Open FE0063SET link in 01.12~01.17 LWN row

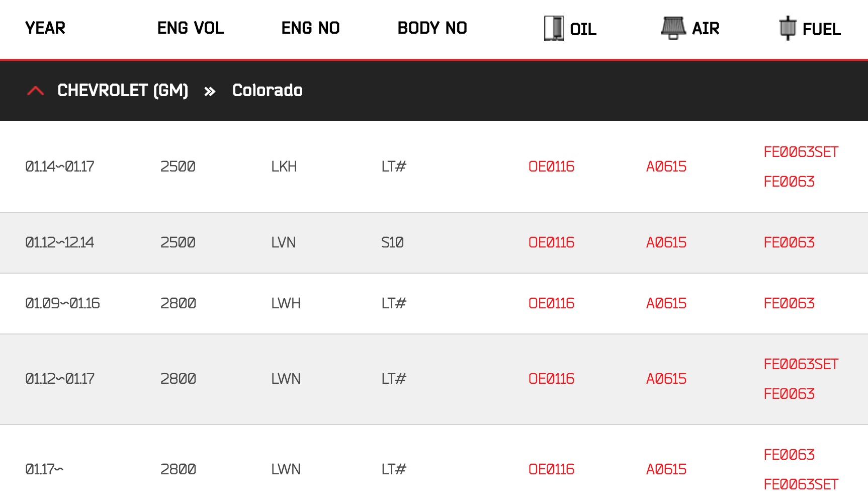coord(801,364)
